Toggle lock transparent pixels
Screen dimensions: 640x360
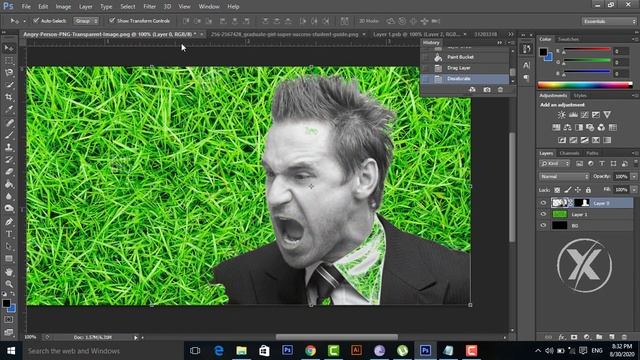point(557,190)
